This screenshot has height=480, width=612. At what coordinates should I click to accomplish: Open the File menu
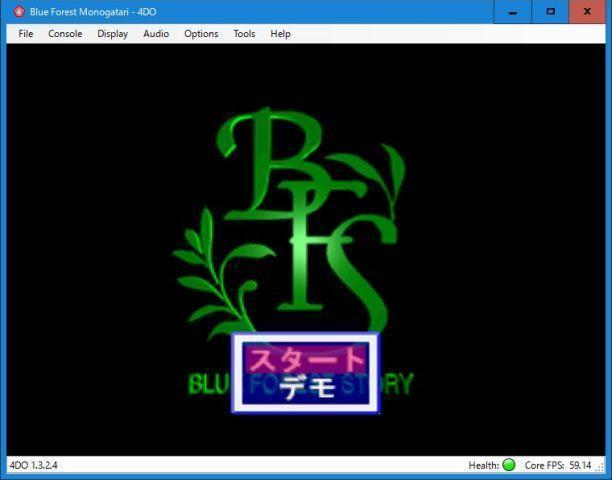coord(26,33)
